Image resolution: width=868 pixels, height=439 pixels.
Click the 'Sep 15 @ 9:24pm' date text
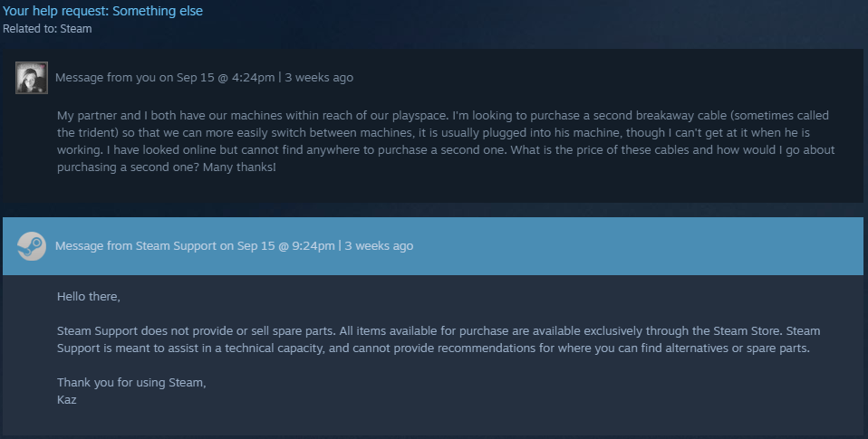285,246
